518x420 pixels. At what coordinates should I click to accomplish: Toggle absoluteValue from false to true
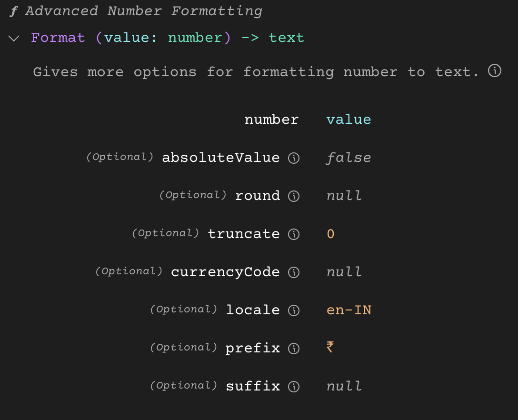point(349,158)
